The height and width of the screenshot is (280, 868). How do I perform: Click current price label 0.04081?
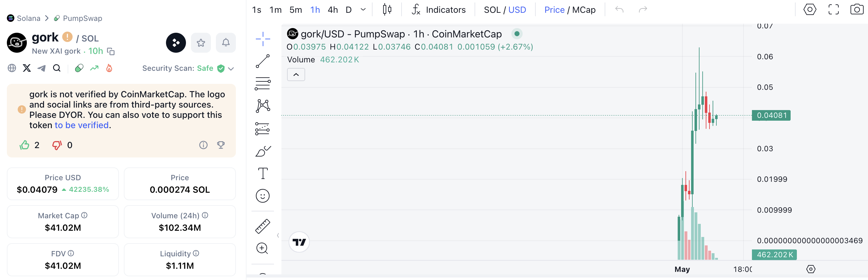pyautogui.click(x=771, y=115)
